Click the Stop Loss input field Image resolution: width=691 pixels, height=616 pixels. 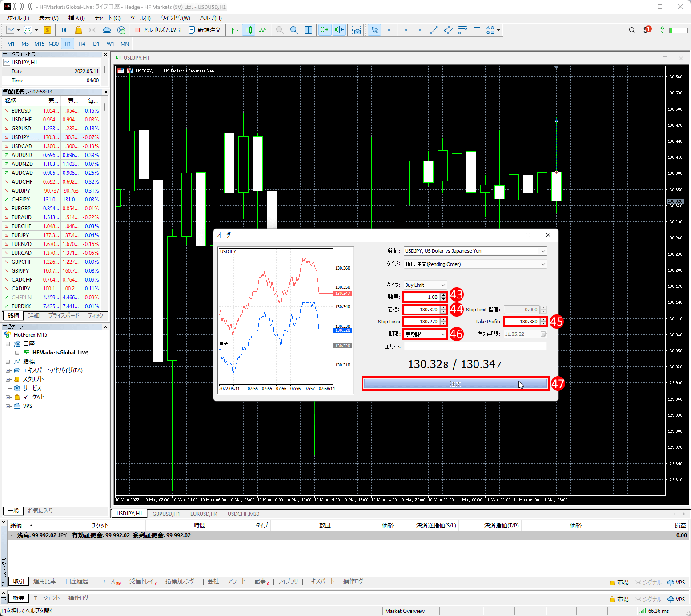(x=422, y=322)
